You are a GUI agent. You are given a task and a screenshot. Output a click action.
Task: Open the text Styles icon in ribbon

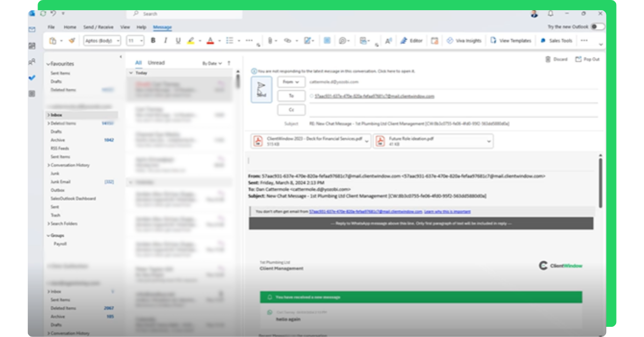point(389,41)
